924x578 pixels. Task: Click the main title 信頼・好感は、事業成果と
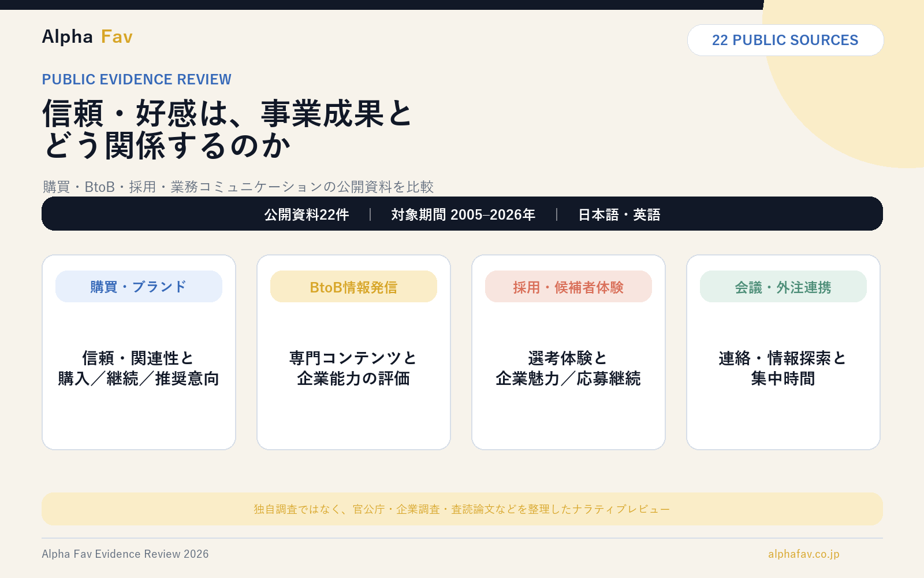point(228,113)
